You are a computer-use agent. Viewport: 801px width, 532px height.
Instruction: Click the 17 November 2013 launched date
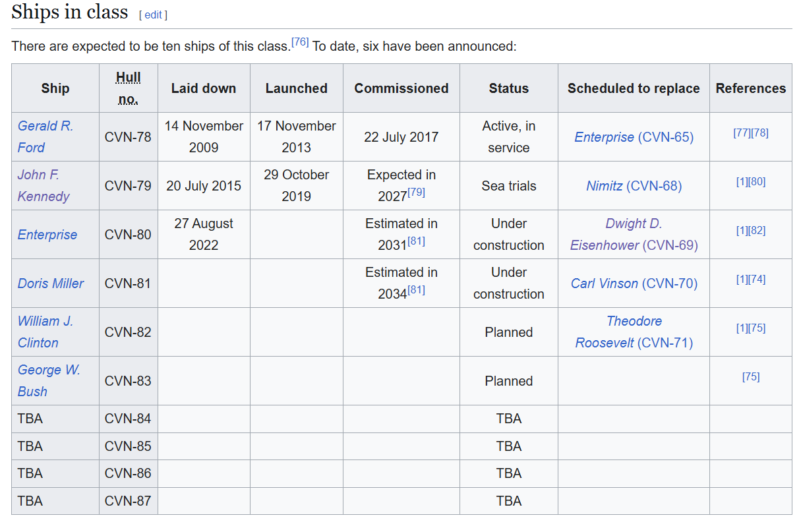pos(297,136)
